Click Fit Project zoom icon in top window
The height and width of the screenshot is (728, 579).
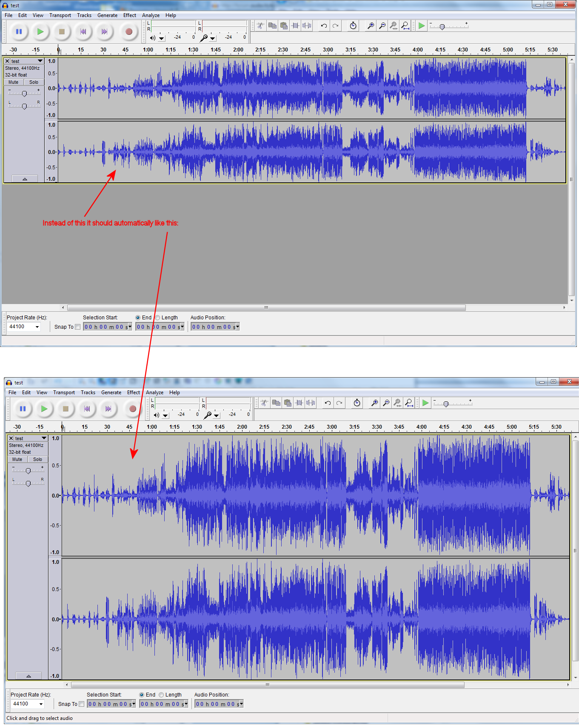[405, 26]
